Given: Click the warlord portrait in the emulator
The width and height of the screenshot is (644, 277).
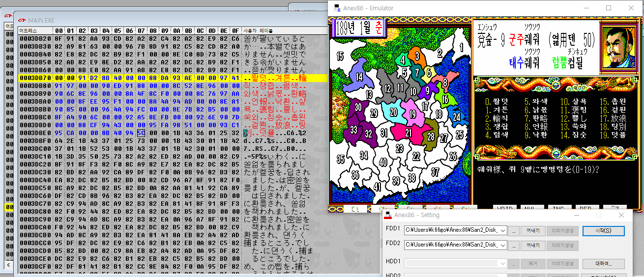Looking at the screenshot, I should [618, 48].
